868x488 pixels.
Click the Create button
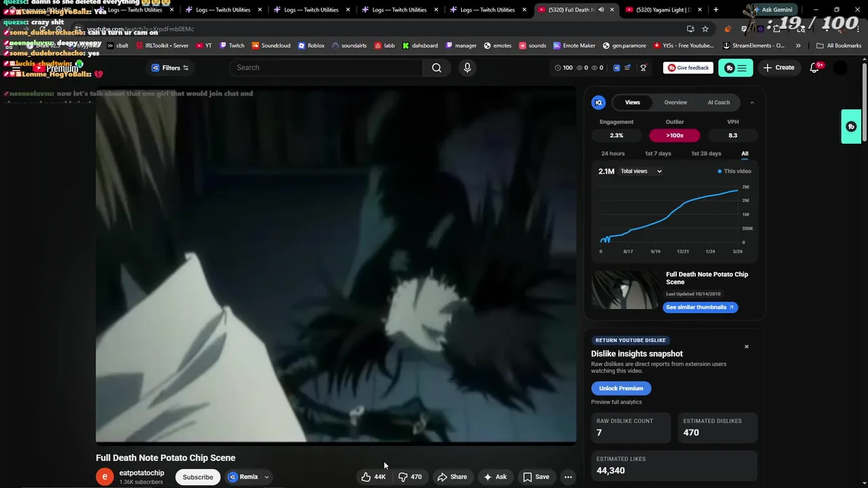click(778, 68)
